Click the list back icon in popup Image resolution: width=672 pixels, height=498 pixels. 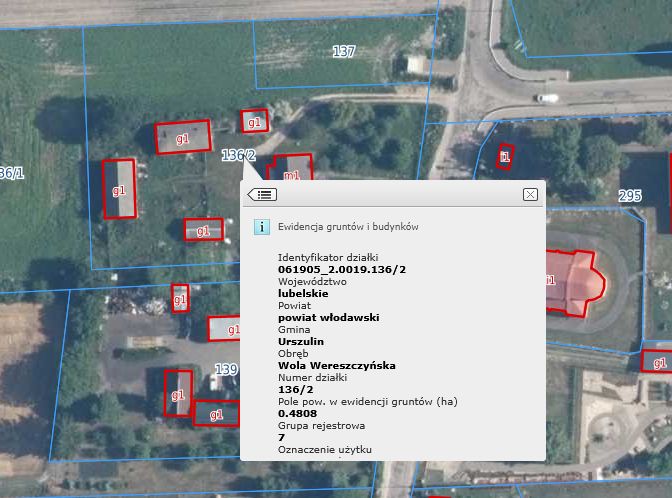262,195
